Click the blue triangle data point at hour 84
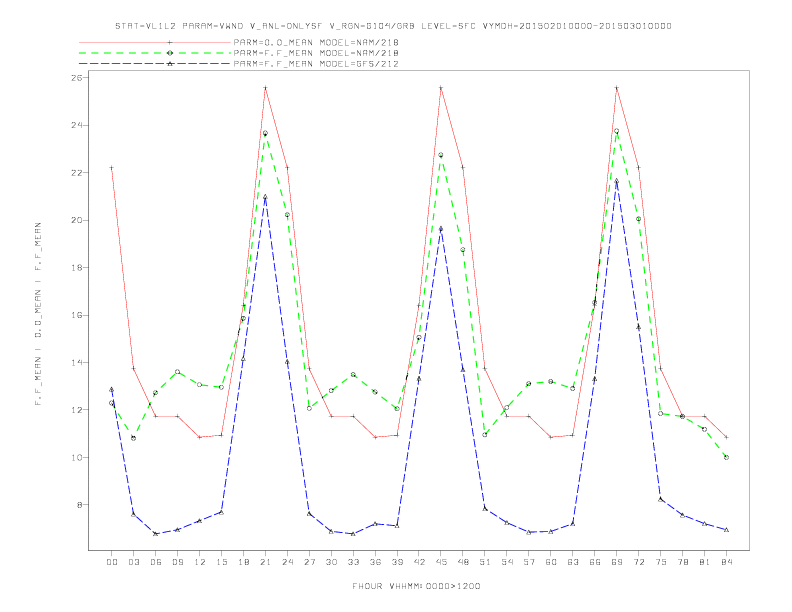The height and width of the screenshot is (612, 792). 726,530
